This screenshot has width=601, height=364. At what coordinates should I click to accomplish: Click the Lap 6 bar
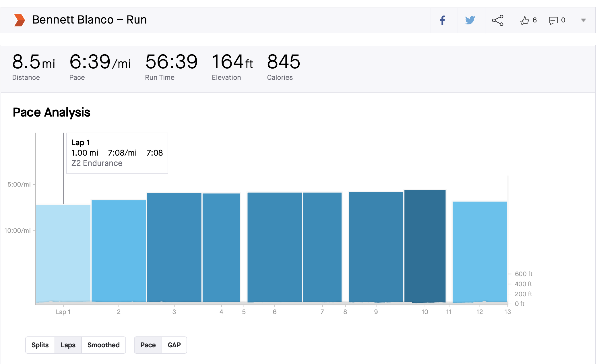(x=274, y=247)
